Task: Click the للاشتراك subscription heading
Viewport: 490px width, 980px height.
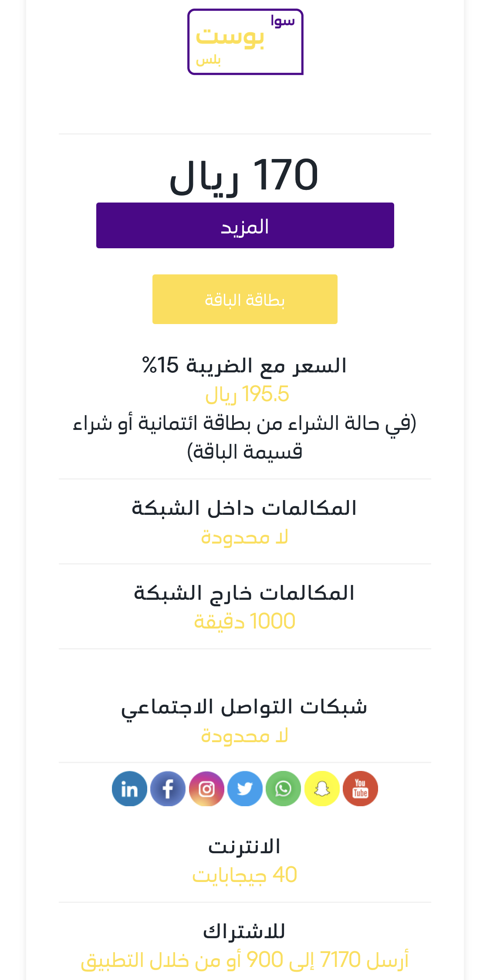Action: point(244,932)
